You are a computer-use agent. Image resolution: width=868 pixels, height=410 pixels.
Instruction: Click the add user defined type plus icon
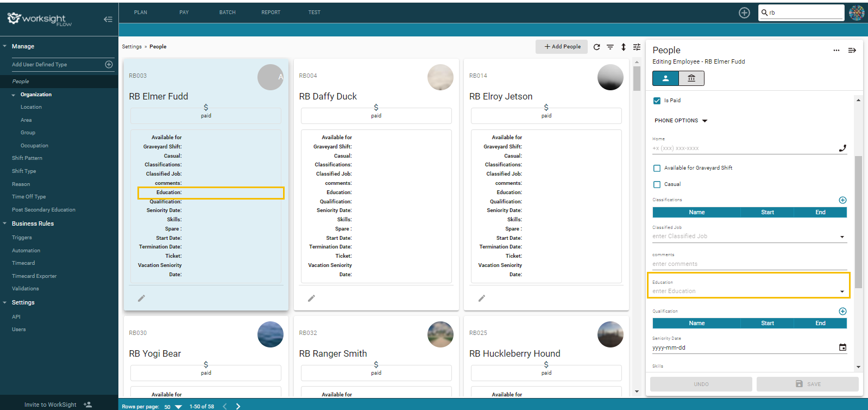[x=109, y=64]
